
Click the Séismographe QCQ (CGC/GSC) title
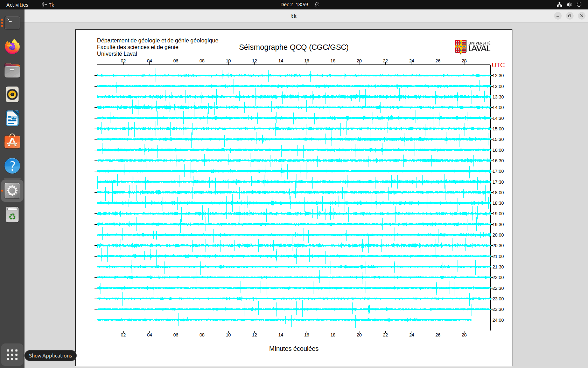tap(294, 47)
